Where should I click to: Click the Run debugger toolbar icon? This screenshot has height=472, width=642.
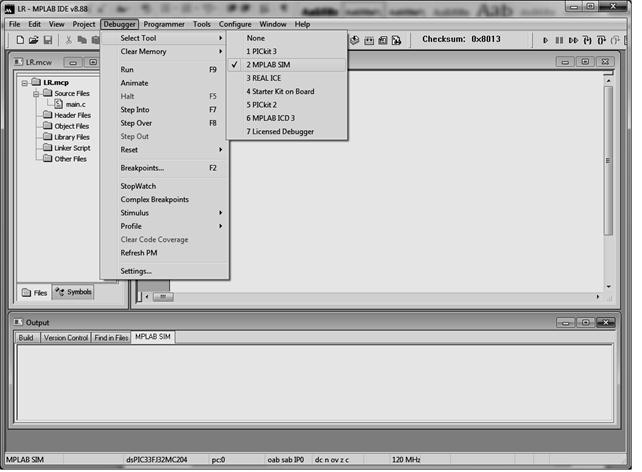545,41
